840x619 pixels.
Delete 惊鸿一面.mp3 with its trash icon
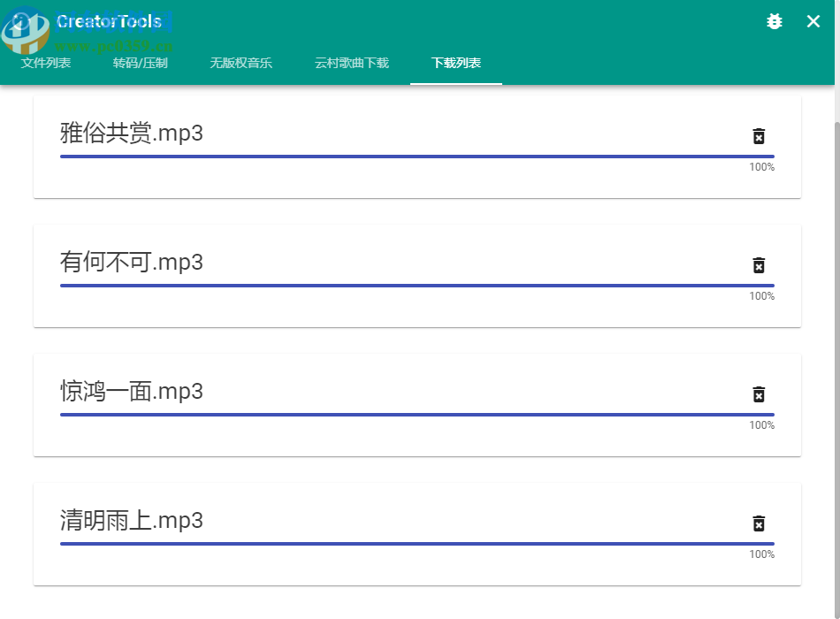pos(760,395)
